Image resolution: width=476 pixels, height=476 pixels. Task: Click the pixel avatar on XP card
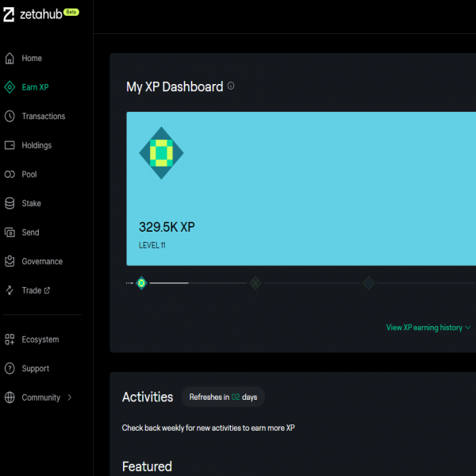(162, 152)
